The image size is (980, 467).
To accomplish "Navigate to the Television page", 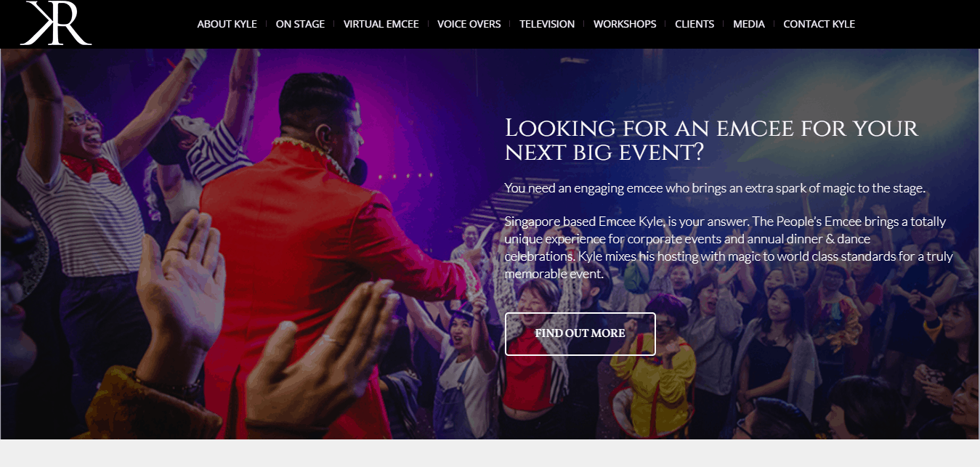I will [x=547, y=24].
